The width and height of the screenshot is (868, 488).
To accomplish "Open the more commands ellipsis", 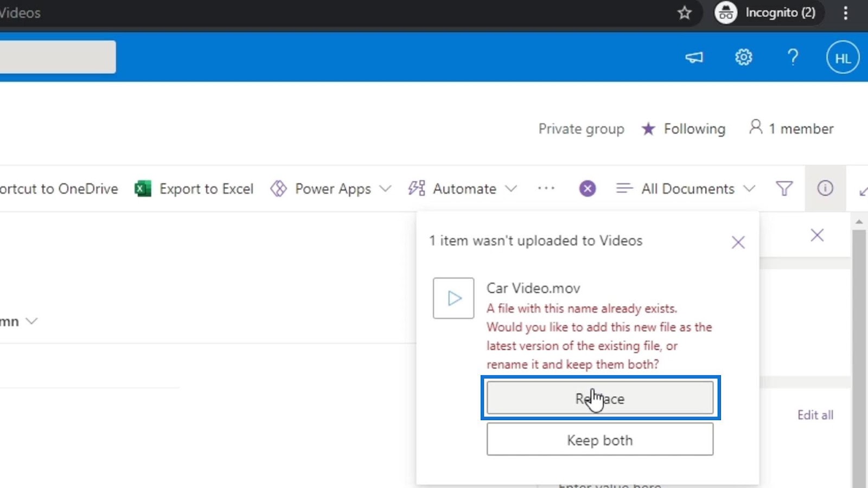I will pyautogui.click(x=546, y=189).
